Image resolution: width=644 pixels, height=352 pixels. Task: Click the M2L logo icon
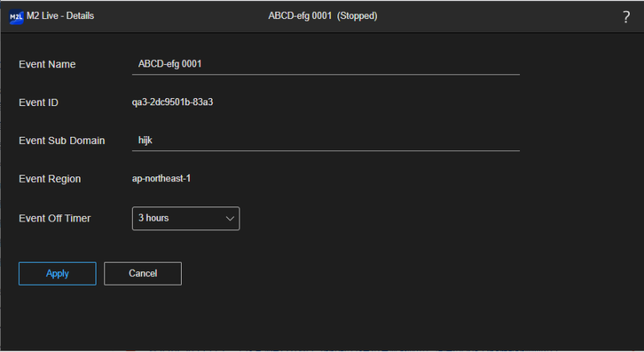click(16, 17)
